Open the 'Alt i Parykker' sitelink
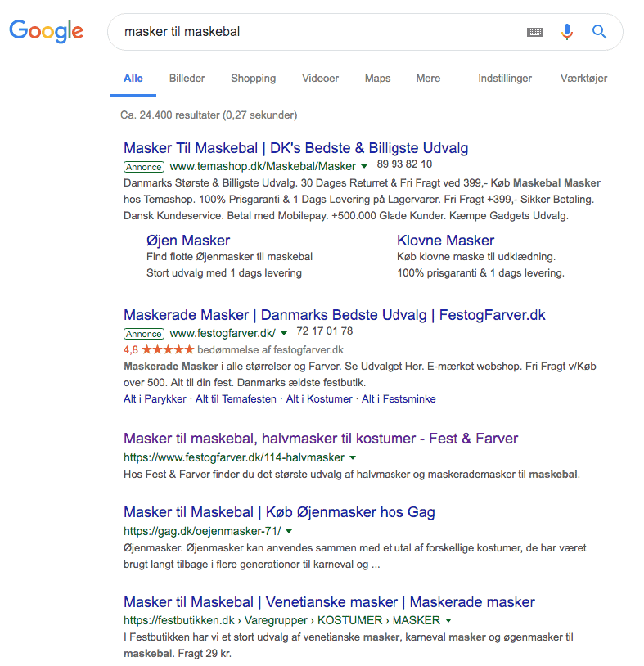This screenshot has width=644, height=666. (155, 398)
